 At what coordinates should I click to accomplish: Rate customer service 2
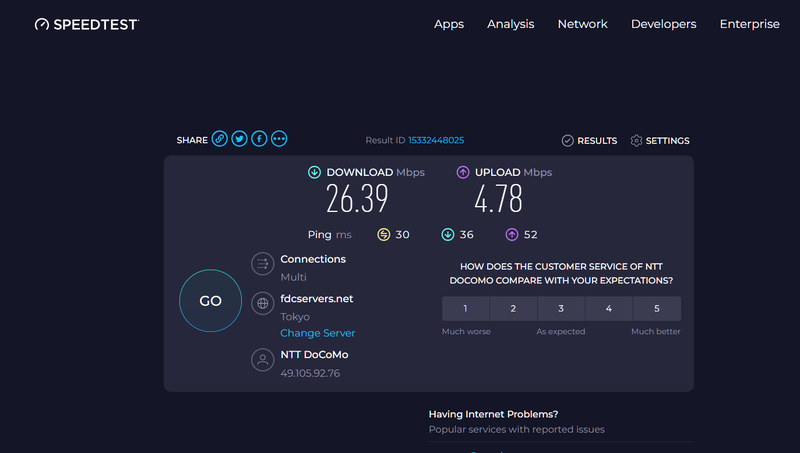pos(513,309)
